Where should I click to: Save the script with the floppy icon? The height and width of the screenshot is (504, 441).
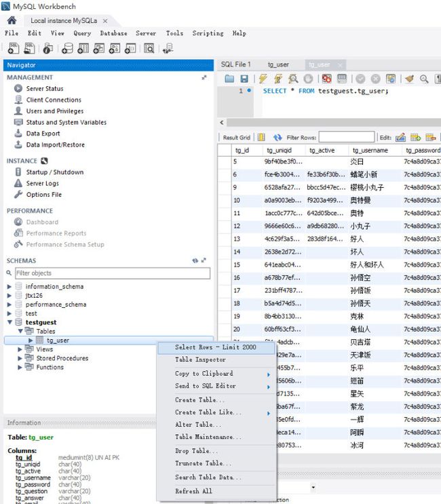click(x=244, y=79)
